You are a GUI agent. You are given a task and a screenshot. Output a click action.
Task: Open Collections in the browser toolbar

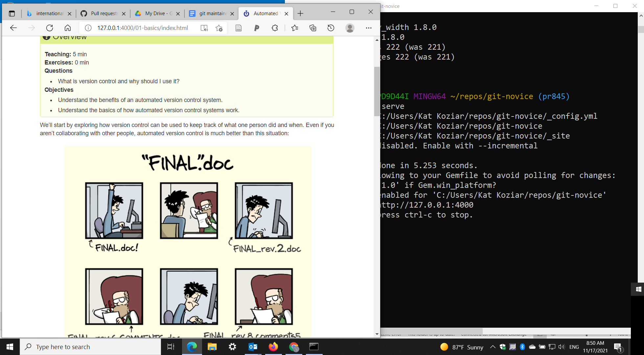(x=312, y=28)
